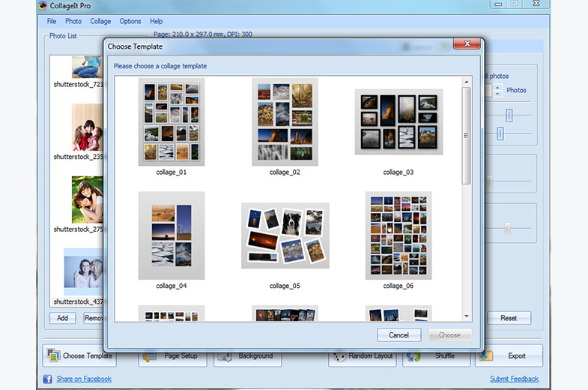This screenshot has height=390, width=588.
Task: Open the Options menu
Action: tap(130, 21)
